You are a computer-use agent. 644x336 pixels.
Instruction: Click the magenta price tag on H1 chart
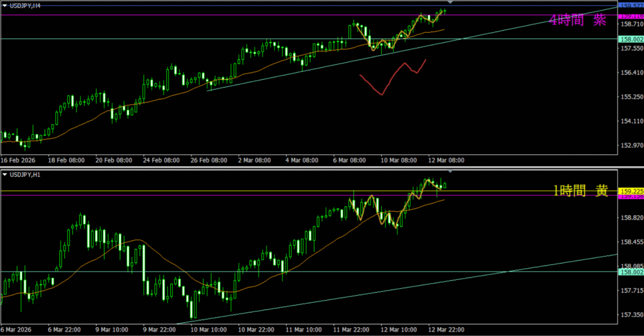(x=630, y=197)
